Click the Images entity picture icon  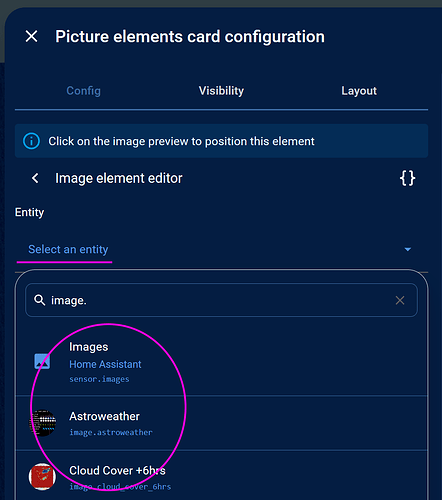42,362
